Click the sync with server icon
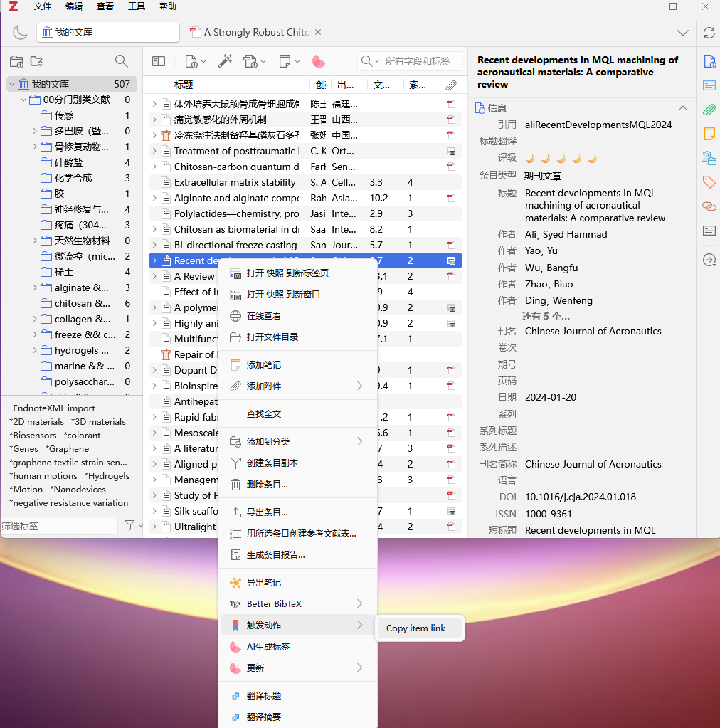Screen dimensions: 720x728 [x=709, y=33]
